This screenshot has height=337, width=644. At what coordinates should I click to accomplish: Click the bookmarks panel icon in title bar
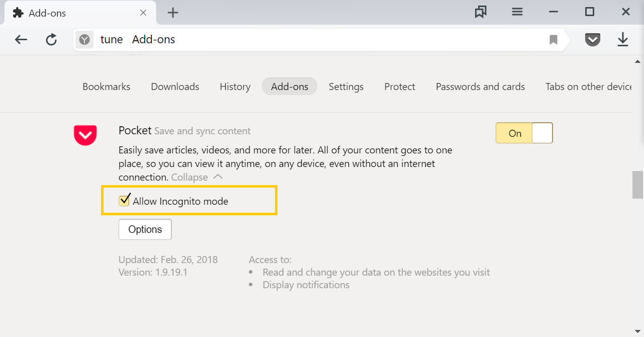pos(481,12)
